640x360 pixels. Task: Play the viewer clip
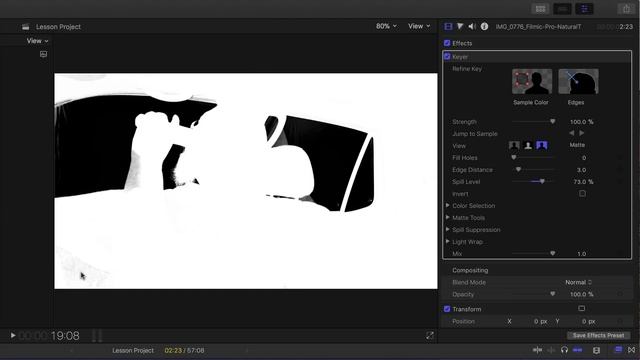[13, 336]
